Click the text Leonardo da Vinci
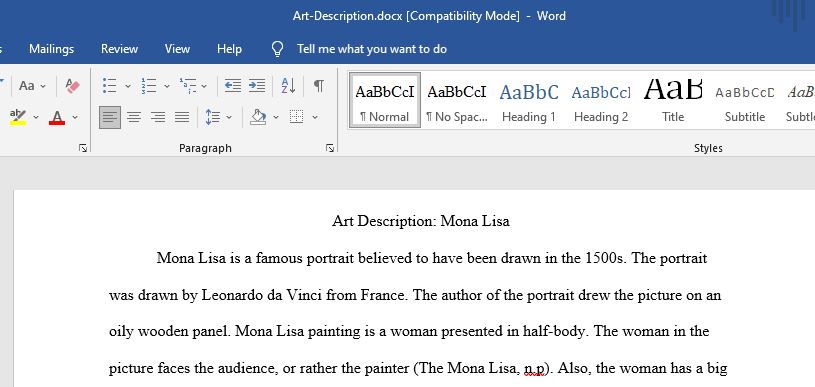This screenshot has height=387, width=815. pyautogui.click(x=262, y=296)
